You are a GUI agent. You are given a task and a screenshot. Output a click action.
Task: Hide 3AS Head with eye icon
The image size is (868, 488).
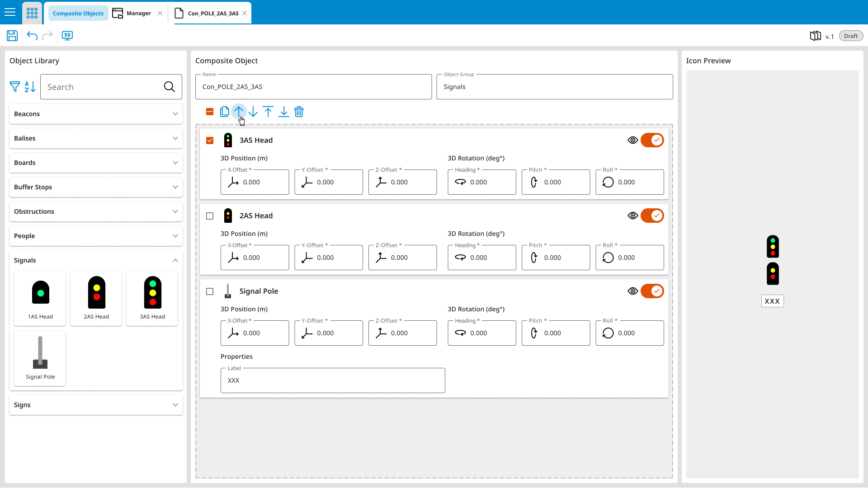point(632,140)
